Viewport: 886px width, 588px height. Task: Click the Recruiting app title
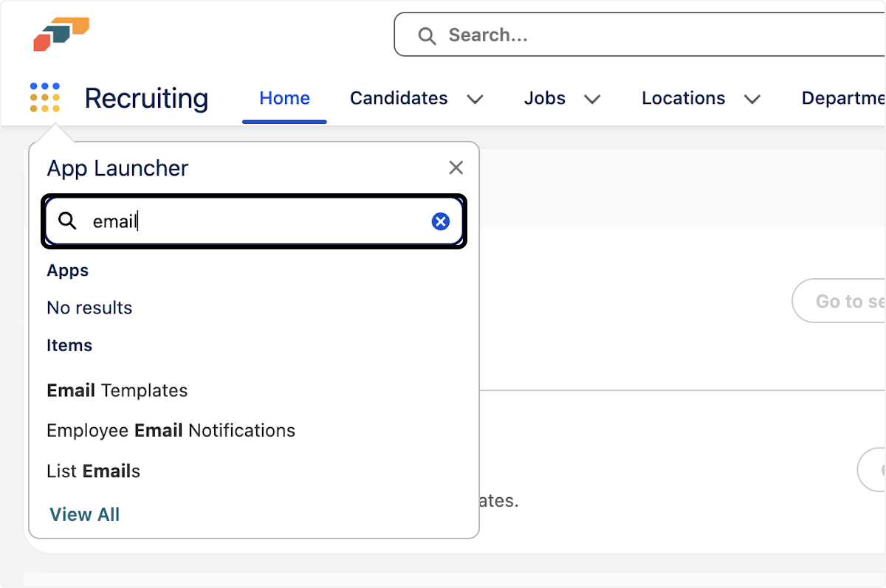click(x=145, y=97)
